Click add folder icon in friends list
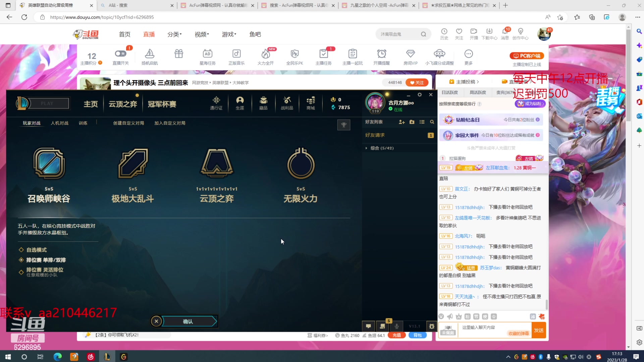Viewport: 644px width, 362px height. 412,122
